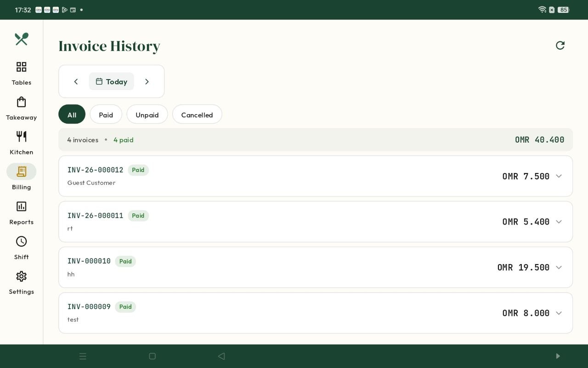Expand invoice INV-000009 for test customer
This screenshot has height=368, width=588.
(x=559, y=313)
